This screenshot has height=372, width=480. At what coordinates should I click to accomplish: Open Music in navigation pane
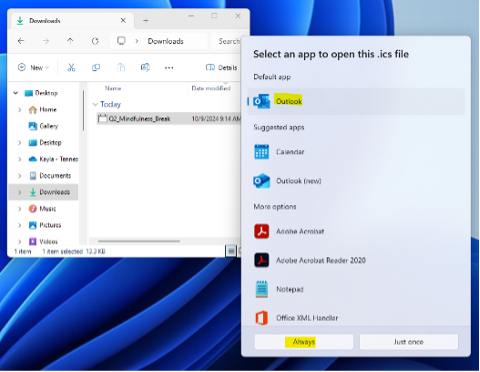(x=47, y=209)
